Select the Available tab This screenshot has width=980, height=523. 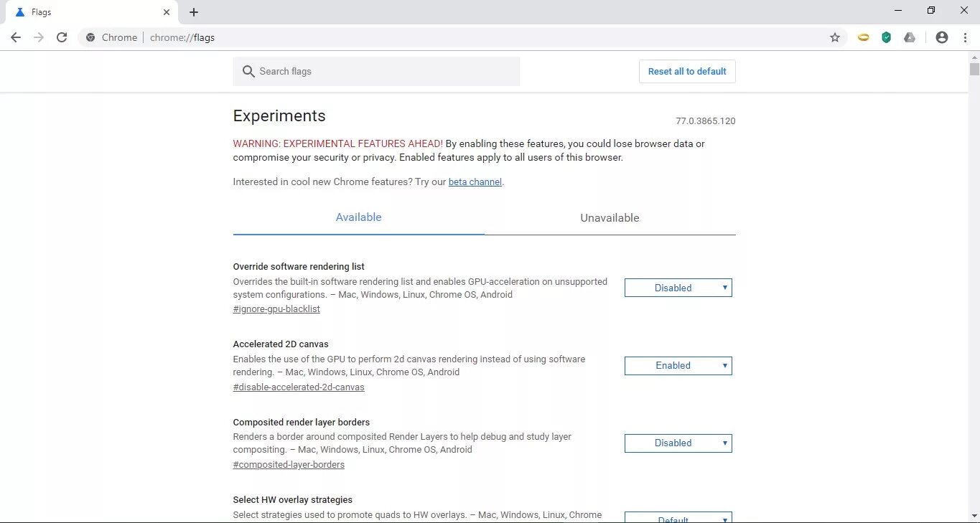pos(358,217)
